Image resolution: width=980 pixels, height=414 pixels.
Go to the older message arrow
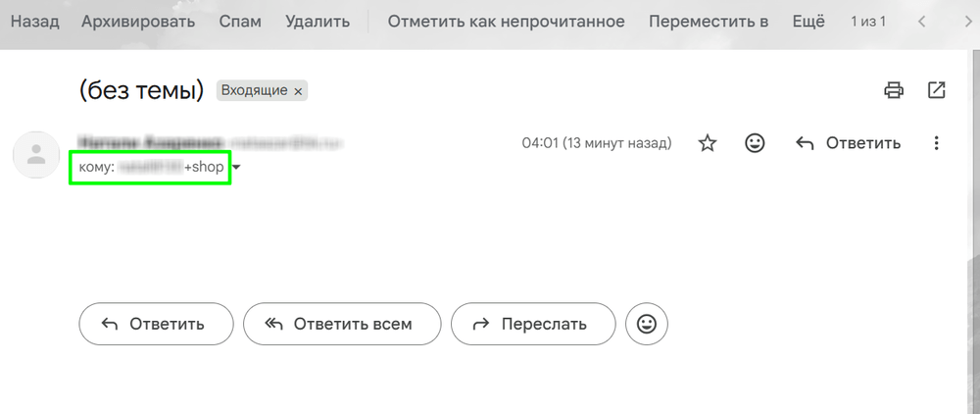tap(957, 22)
